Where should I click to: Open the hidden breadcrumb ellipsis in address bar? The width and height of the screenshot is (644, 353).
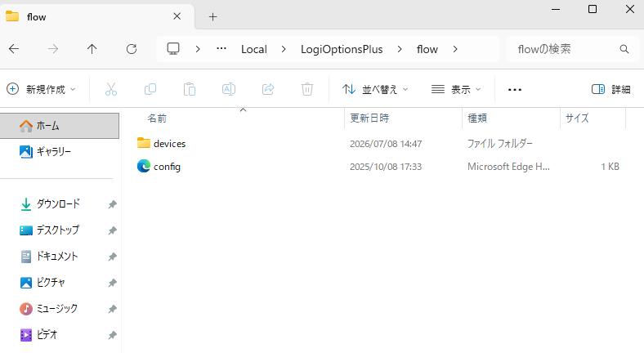pyautogui.click(x=221, y=49)
